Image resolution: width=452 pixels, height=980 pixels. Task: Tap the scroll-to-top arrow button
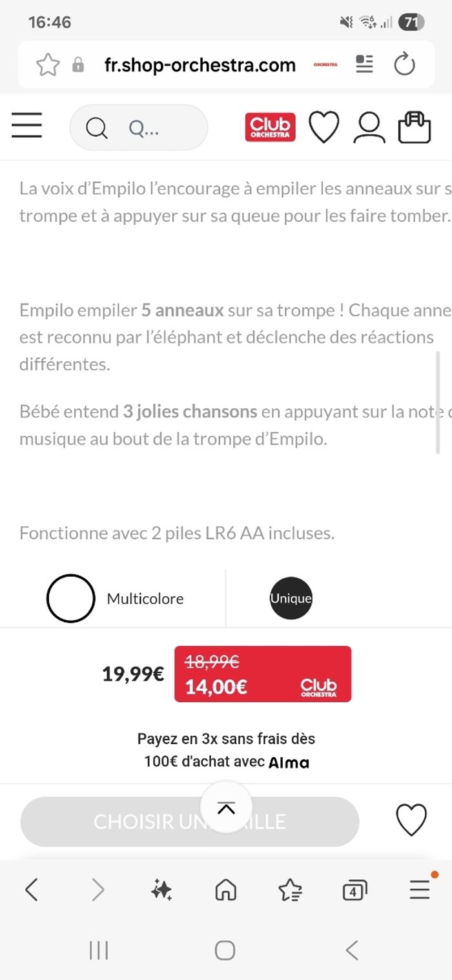[x=226, y=807]
